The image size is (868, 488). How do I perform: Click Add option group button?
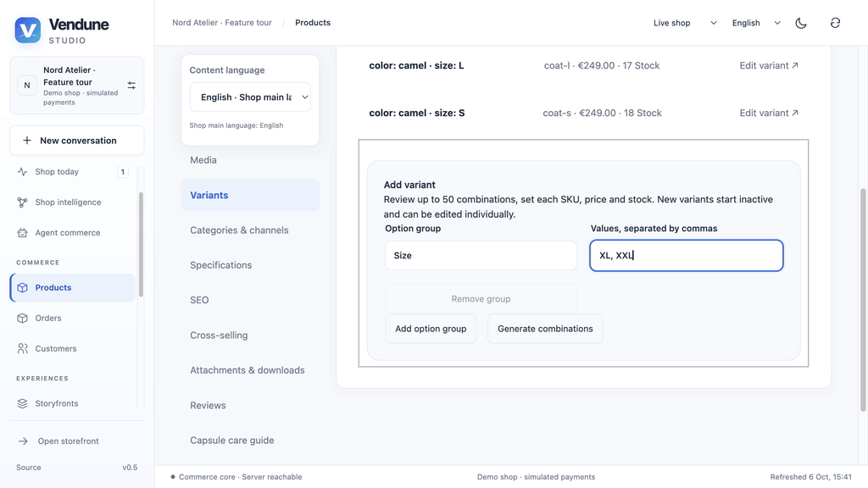click(x=431, y=329)
